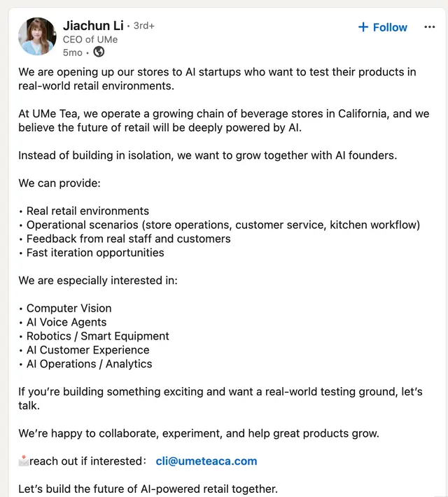Click the closing AI-powered retail together line
This screenshot has height=497, width=448.
pos(148,489)
